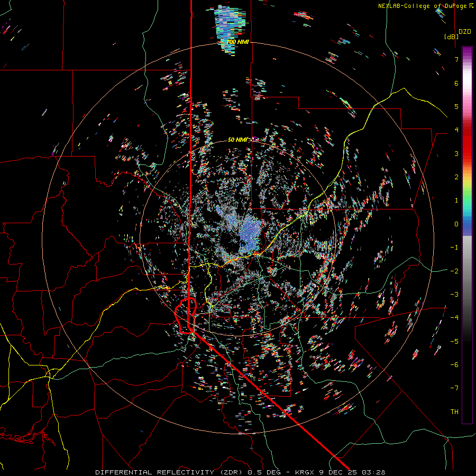Screen dimensions: 476x476
Task: Click the "4" value on the color scale
Action: click(456, 130)
